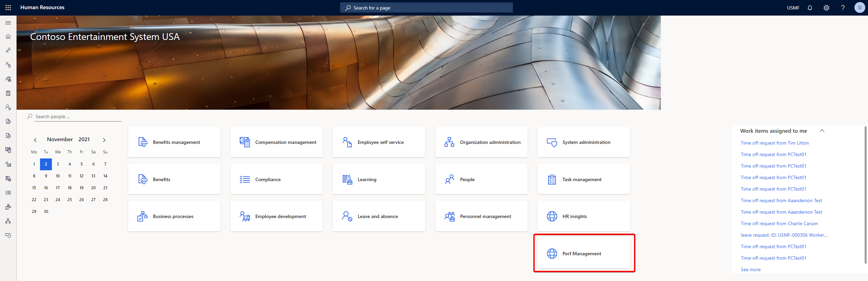Viewport: 868px width, 281px height.
Task: Open the Leave and absence tile
Action: (379, 216)
